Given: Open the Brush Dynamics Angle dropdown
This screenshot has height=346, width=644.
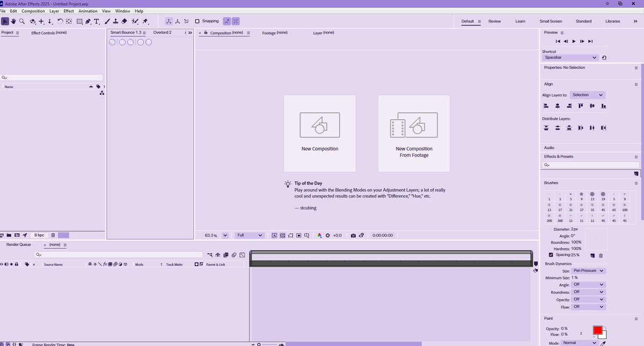Looking at the screenshot, I should point(589,285).
